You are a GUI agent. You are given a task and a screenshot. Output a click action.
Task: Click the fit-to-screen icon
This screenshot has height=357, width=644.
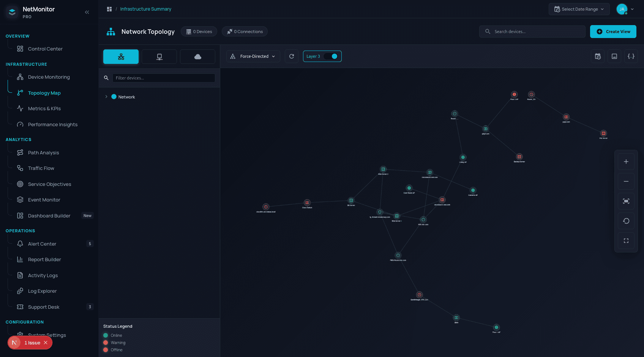point(626,201)
